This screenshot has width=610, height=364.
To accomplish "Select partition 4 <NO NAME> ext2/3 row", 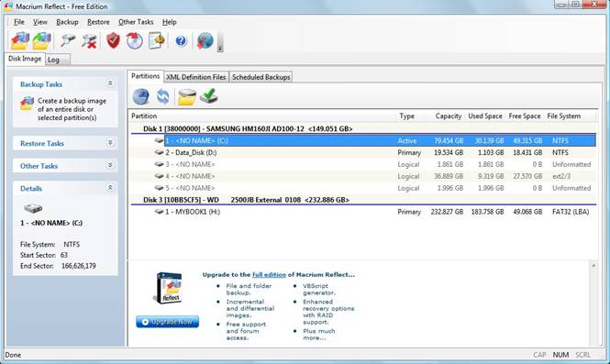I will coord(363,176).
